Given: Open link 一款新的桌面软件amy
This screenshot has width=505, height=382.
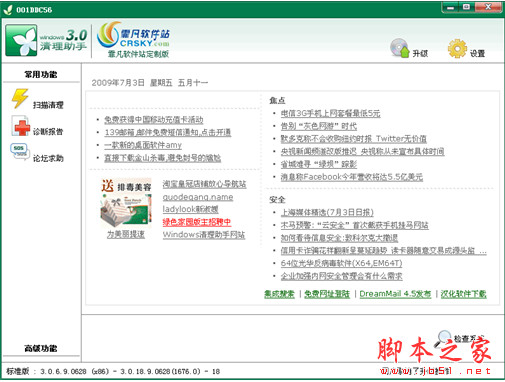Looking at the screenshot, I should [x=143, y=145].
